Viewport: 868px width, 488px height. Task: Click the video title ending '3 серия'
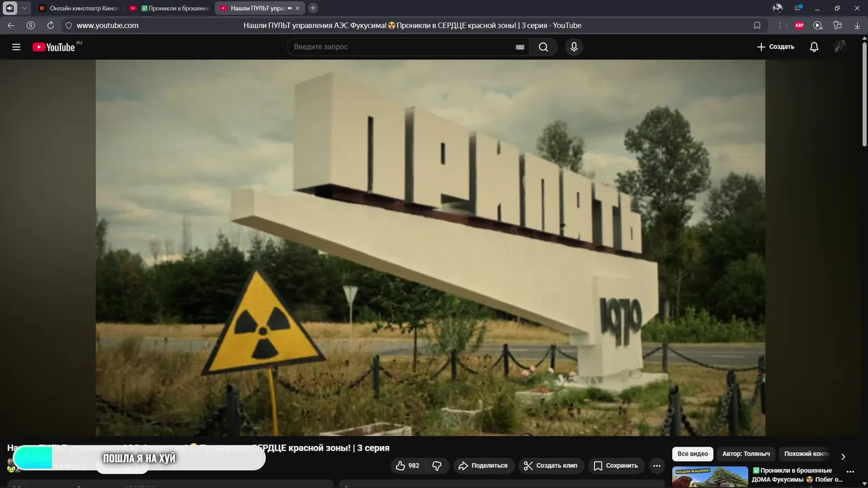198,448
